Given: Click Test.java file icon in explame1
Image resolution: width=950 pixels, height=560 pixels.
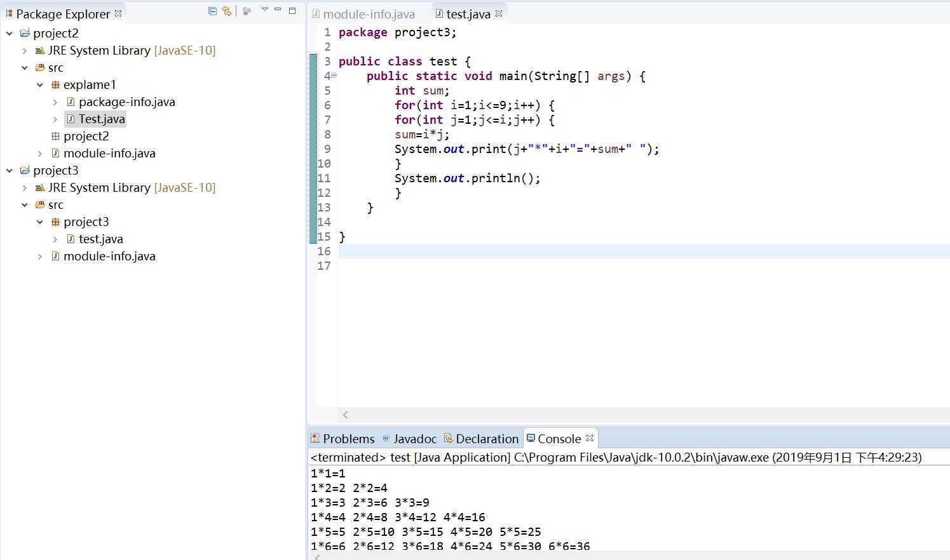Looking at the screenshot, I should click(x=71, y=119).
